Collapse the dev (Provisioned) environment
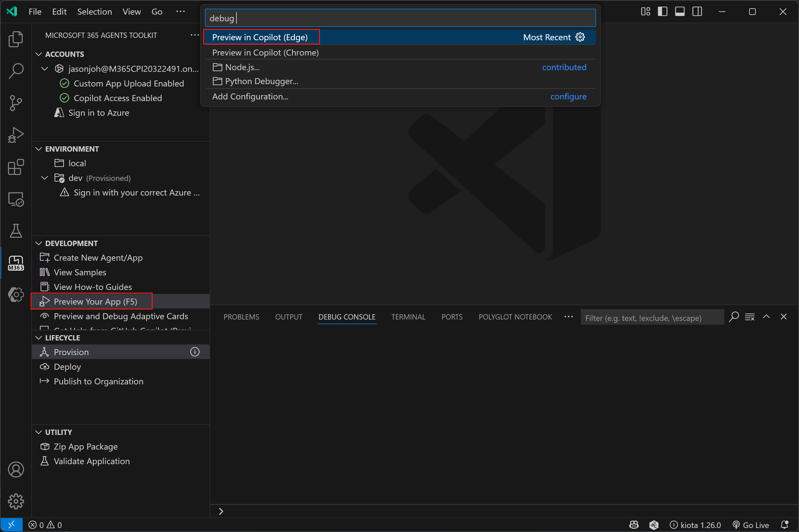This screenshot has width=799, height=532. 44,178
